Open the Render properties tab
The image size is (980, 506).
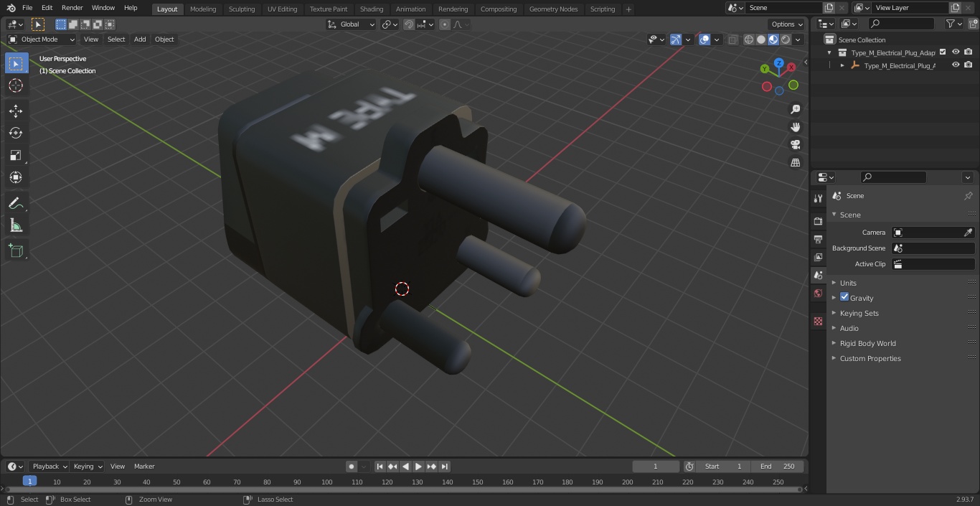click(818, 221)
